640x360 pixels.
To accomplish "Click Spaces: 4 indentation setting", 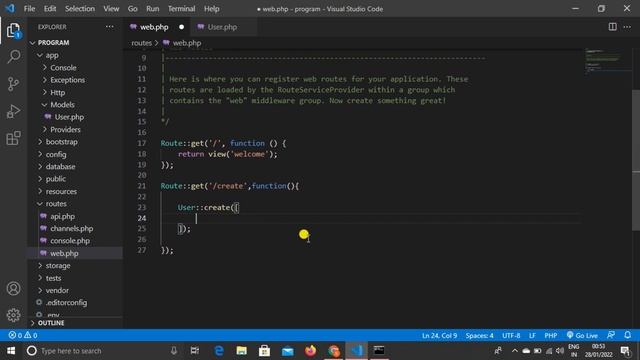I will [x=479, y=336].
